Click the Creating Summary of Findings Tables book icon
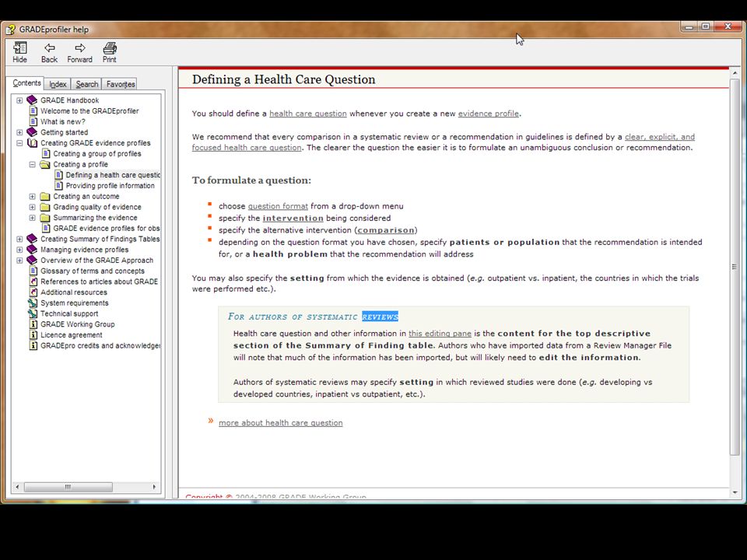Screen dimensions: 747x560 point(32,239)
